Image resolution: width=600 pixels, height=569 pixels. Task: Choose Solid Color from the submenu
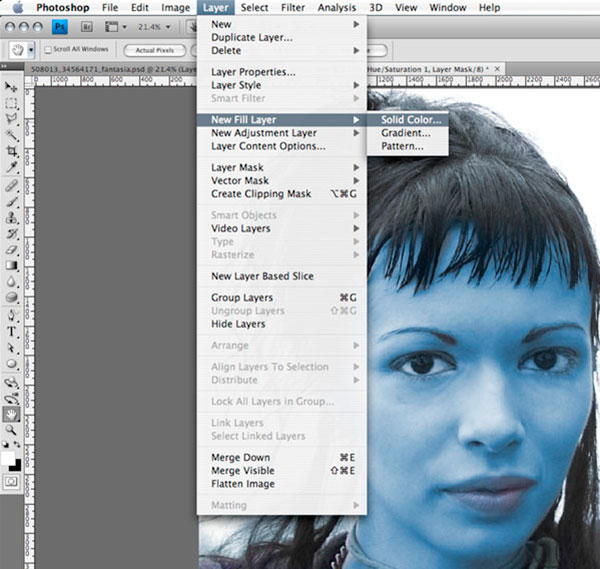pos(410,120)
